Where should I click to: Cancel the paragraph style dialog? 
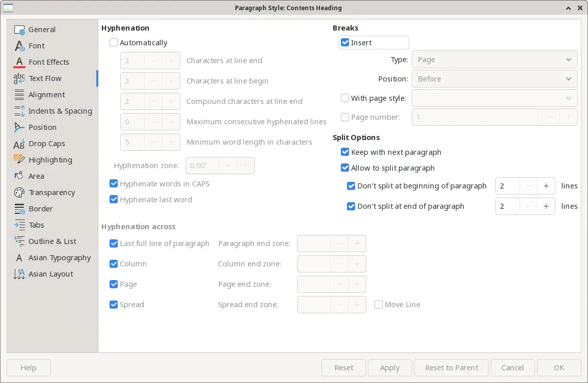pyautogui.click(x=513, y=368)
